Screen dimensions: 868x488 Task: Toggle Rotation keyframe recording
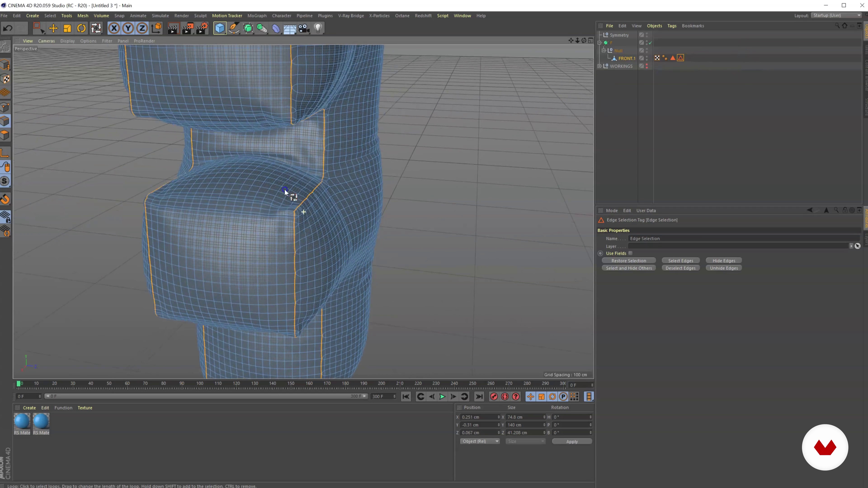click(552, 396)
